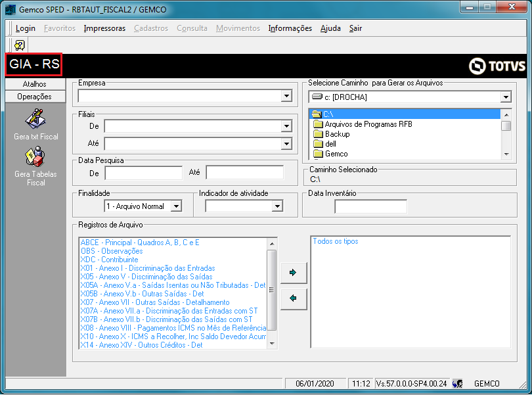Open the Filiais Até dropdown

coord(287,144)
